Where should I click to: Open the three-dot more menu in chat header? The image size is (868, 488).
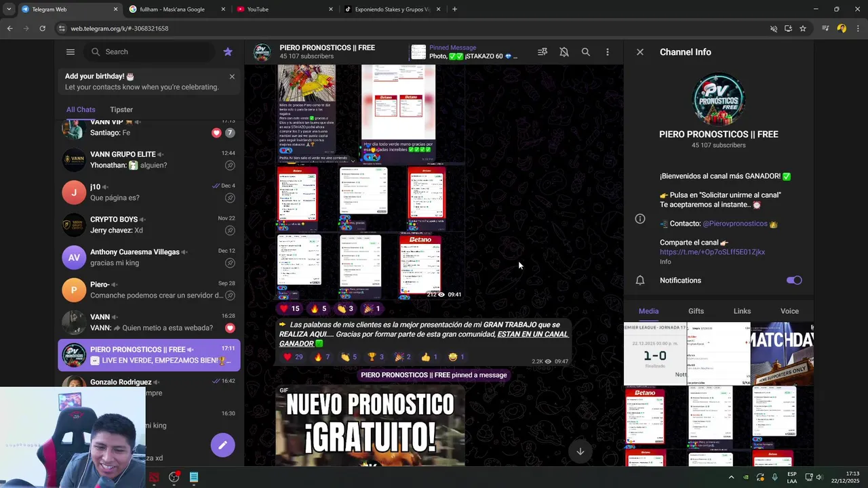tap(608, 52)
